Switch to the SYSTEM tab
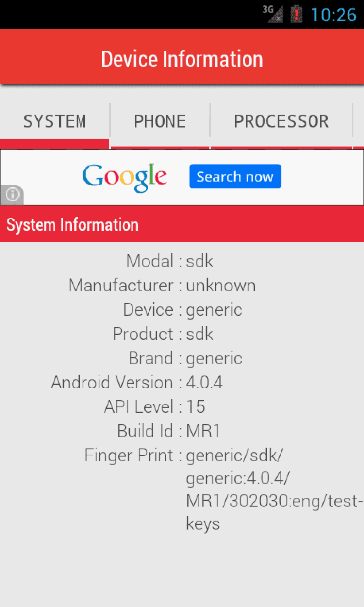 click(54, 121)
